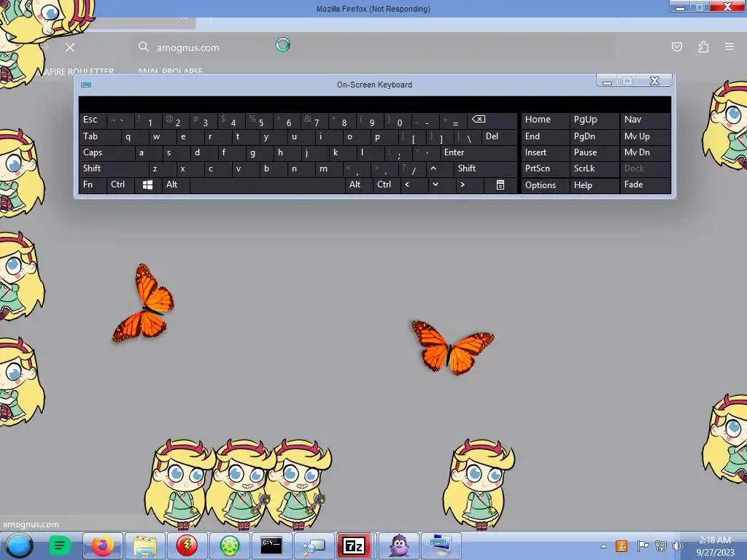Image resolution: width=747 pixels, height=560 pixels.
Task: Click the tilde key next to Esc
Action: click(120, 120)
